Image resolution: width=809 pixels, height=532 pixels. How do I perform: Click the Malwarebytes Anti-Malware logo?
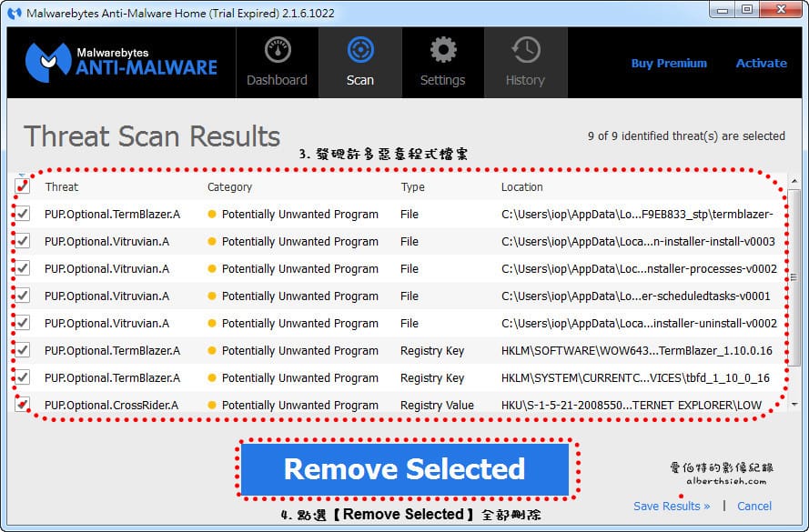[x=122, y=63]
